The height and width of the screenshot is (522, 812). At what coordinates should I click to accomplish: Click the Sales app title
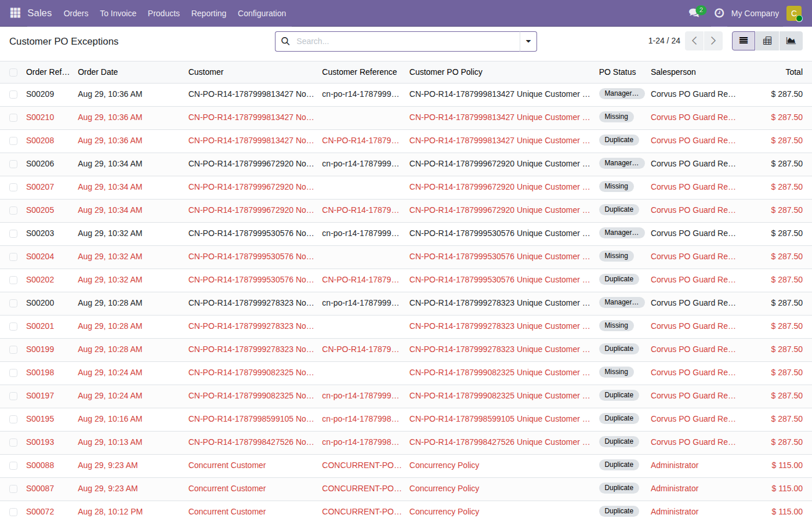39,13
